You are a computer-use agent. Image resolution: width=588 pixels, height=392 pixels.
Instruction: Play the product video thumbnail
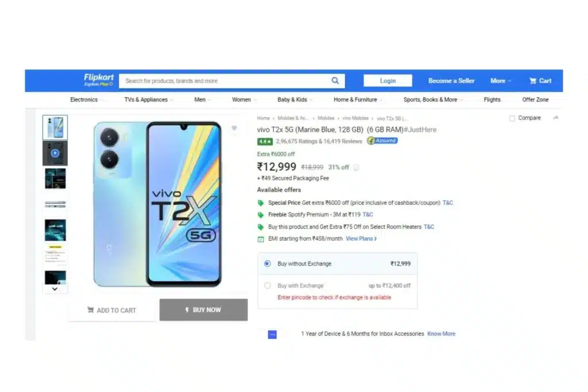pyautogui.click(x=55, y=153)
